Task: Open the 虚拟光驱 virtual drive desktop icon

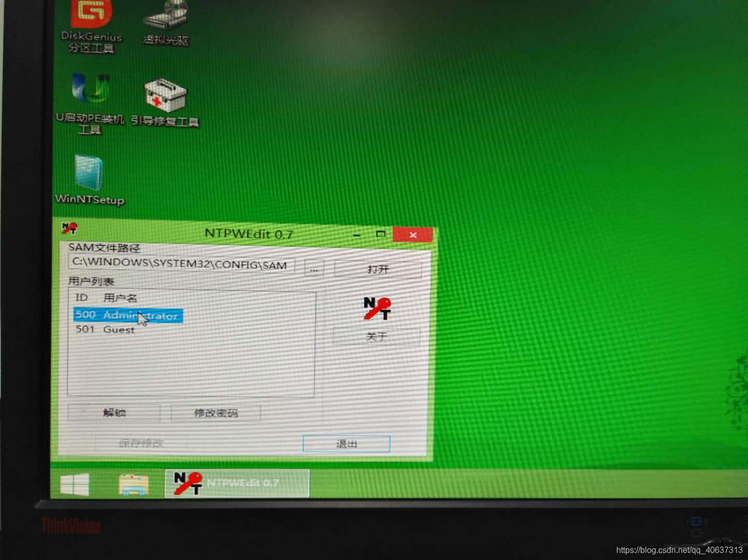Action: (166, 23)
